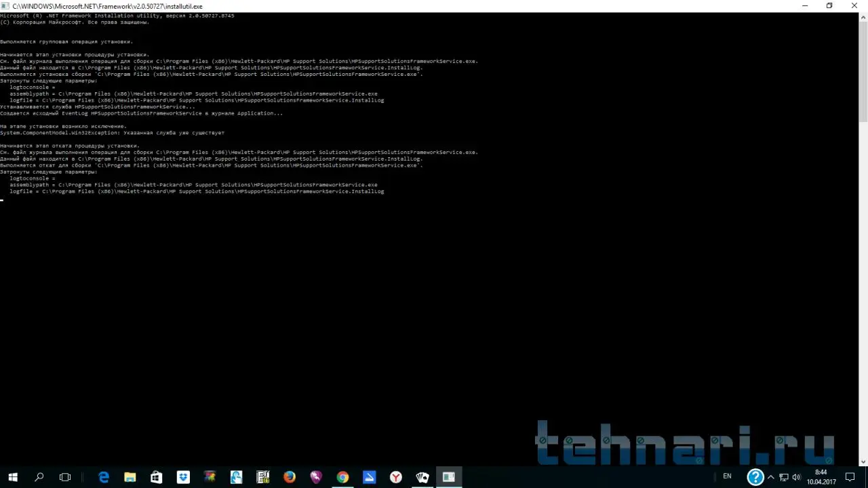The width and height of the screenshot is (868, 488).
Task: Click 'Начинается этап отката процедуры установки.' line
Action: pos(70,146)
